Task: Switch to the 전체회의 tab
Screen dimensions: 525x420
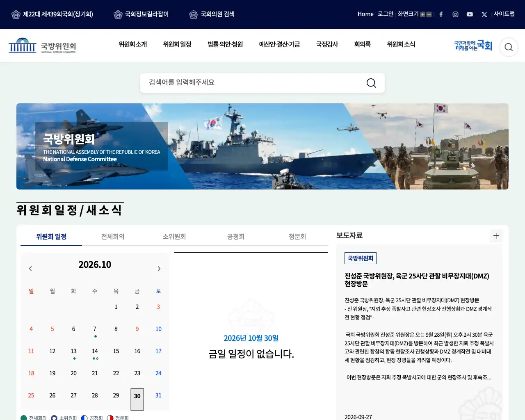Action: tap(113, 237)
